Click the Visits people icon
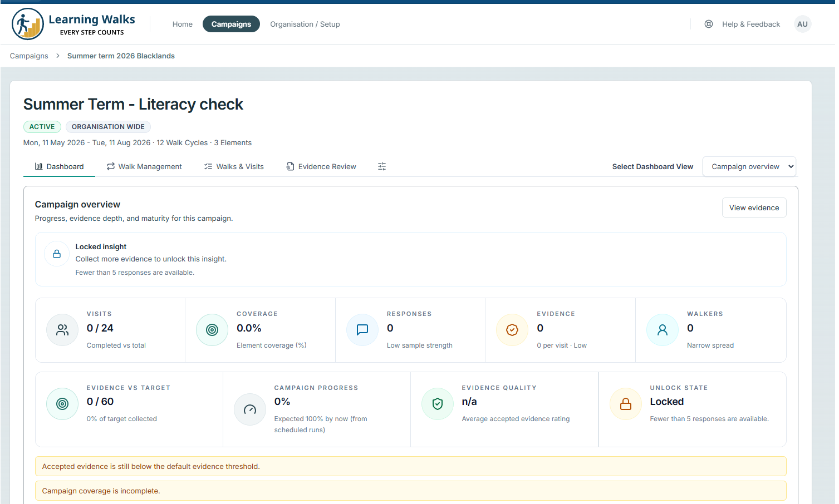 tap(62, 330)
